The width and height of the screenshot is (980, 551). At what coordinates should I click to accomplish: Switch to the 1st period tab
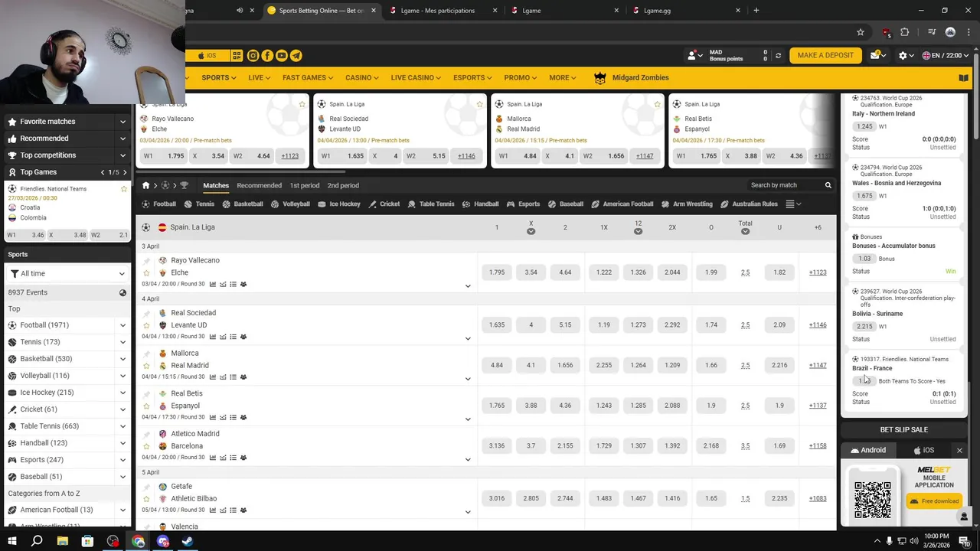(305, 185)
